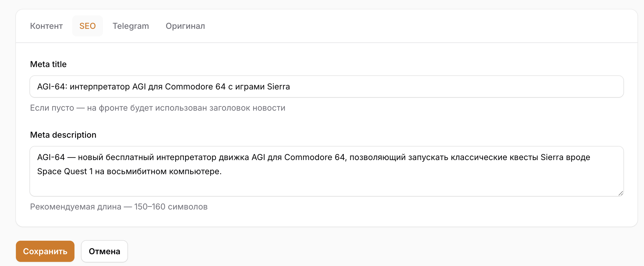
Task: Click inside the Meta description textarea
Action: (x=327, y=171)
